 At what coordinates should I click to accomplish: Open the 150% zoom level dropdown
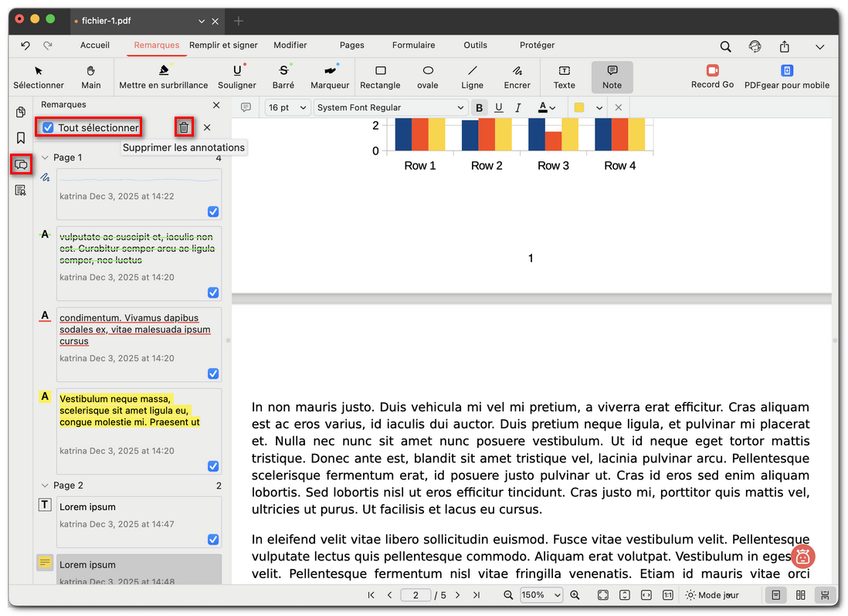click(541, 595)
